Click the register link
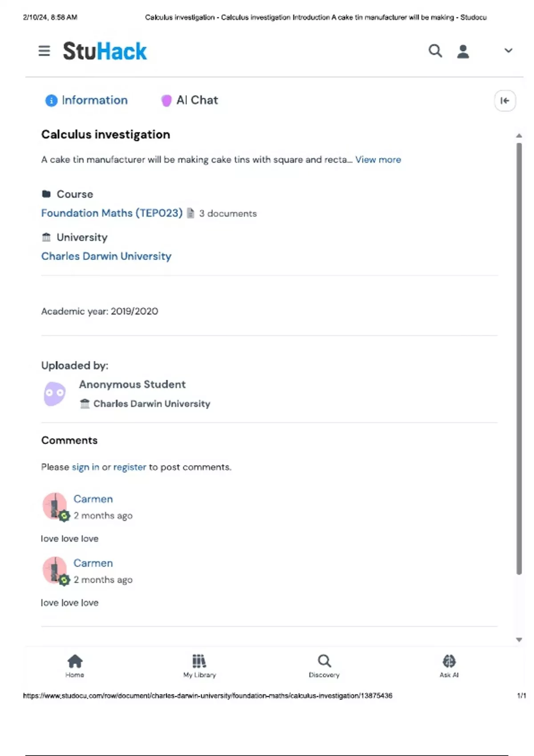This screenshot has width=534, height=756. click(129, 467)
